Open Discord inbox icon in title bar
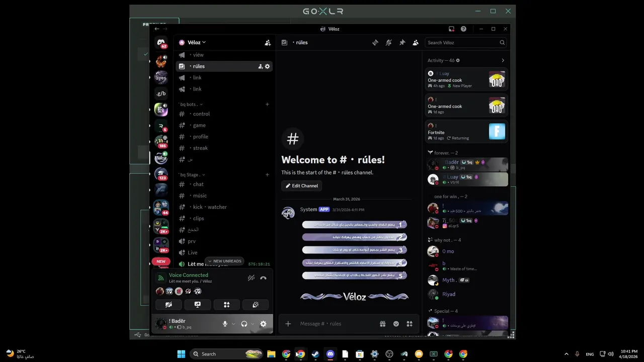 pos(451,29)
